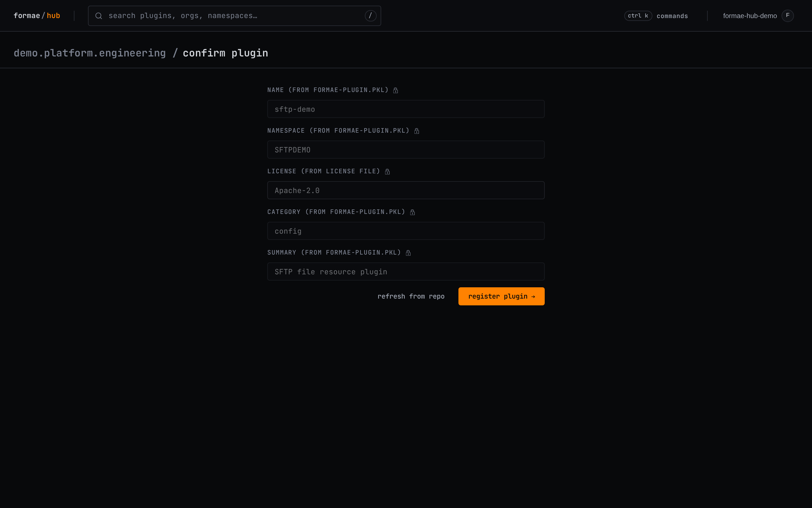
Task: Go to demo.platform.engineering breadcrumb
Action: 90,53
